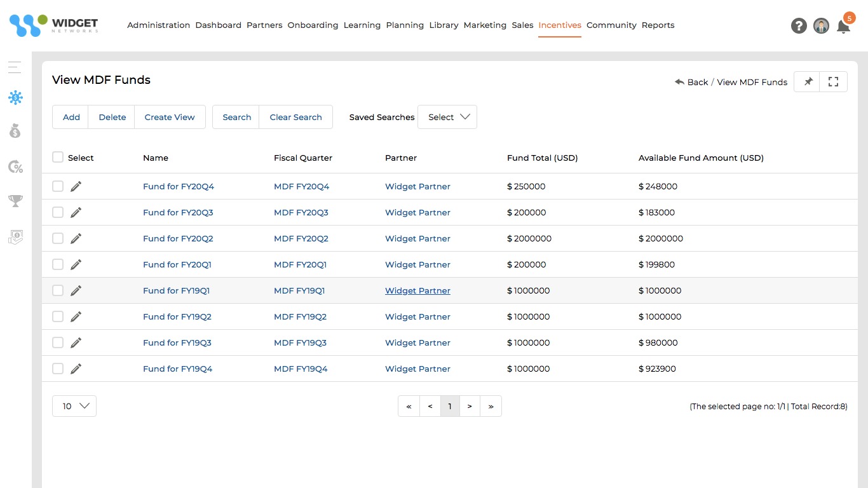Image resolution: width=868 pixels, height=488 pixels.
Task: Expand the sidebar hamburger menu
Action: (15, 67)
